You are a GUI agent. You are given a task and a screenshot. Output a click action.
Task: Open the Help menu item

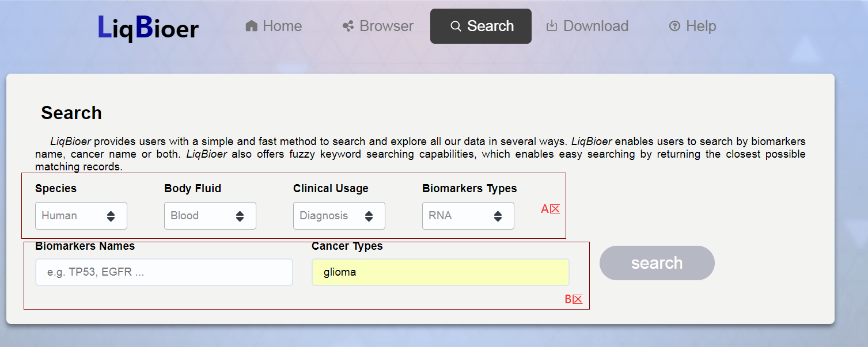(x=692, y=26)
